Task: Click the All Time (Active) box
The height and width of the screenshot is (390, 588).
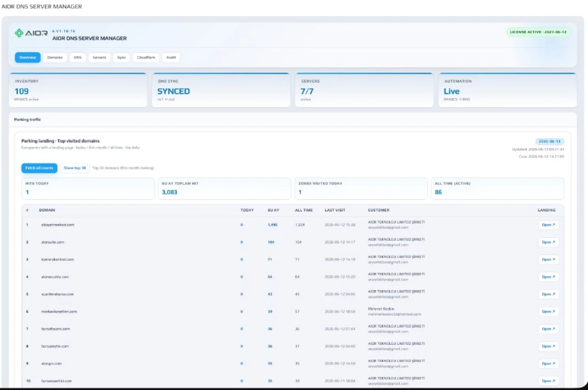Action: coord(498,189)
